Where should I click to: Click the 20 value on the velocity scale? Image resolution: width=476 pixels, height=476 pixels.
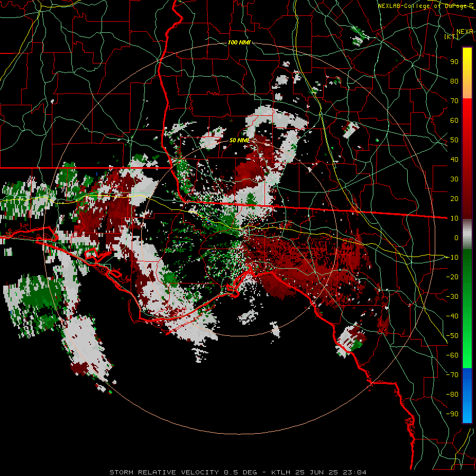click(x=454, y=198)
